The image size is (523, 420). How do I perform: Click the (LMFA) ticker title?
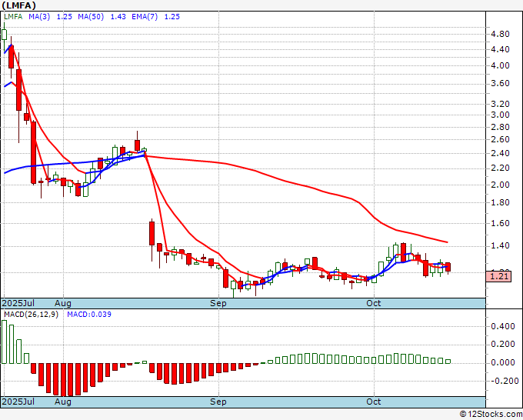pos(20,5)
